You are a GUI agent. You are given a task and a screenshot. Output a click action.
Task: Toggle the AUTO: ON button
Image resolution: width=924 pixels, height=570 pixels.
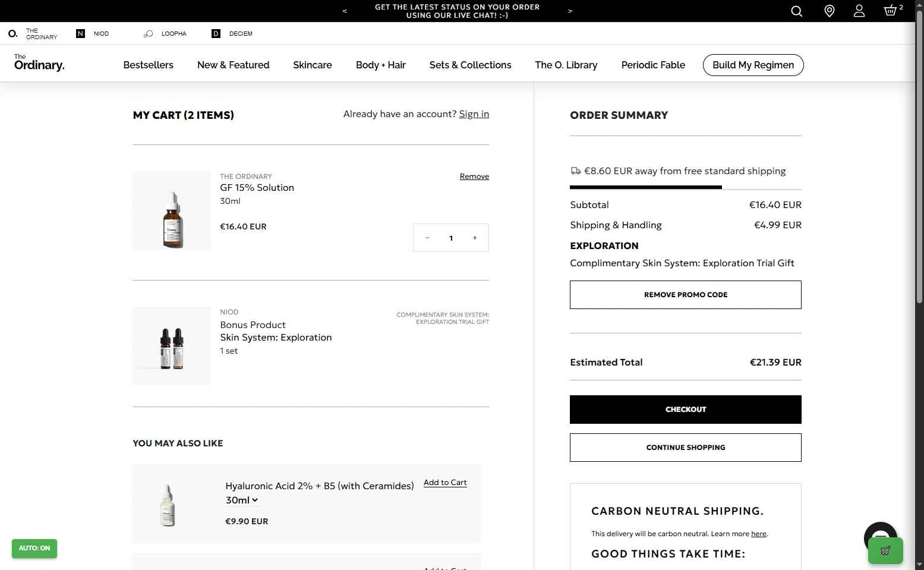34,548
